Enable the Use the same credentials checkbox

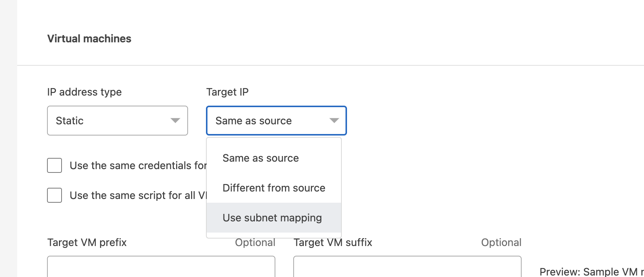(x=54, y=165)
